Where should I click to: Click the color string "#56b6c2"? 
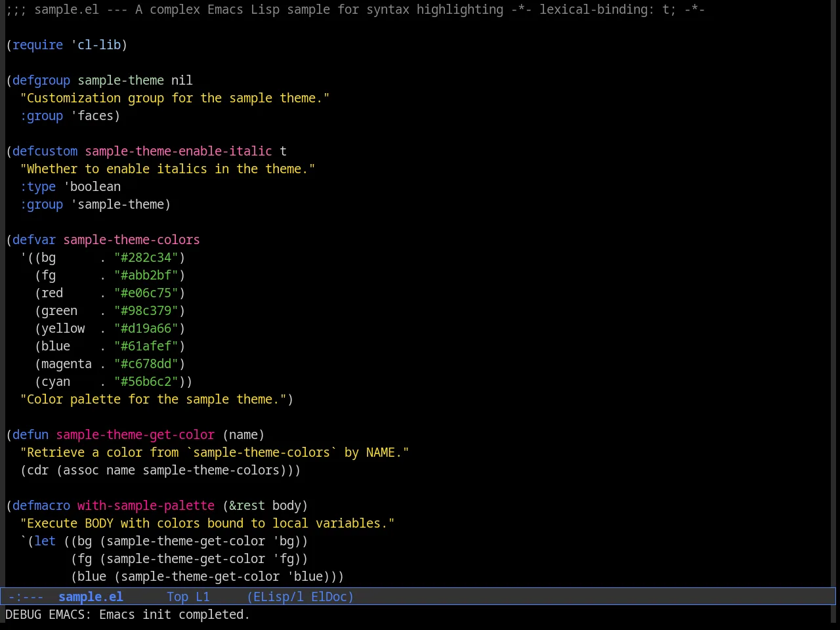tap(146, 381)
